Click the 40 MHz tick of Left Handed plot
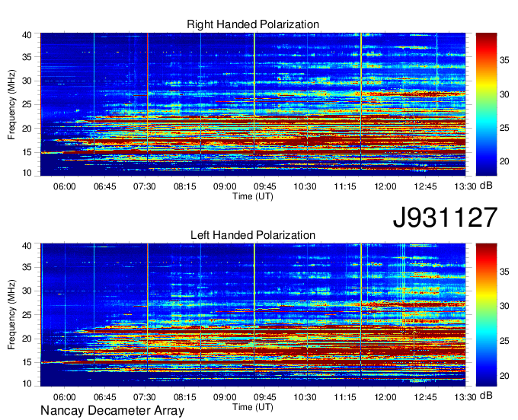Screen dimensions: 518x420 point(27,246)
